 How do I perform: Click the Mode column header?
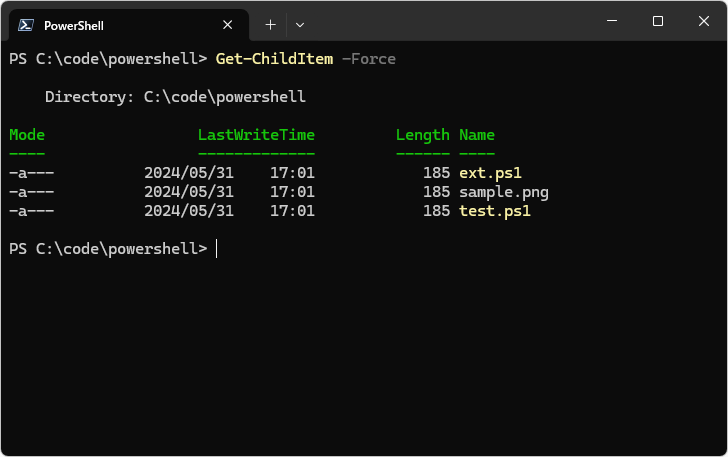pyautogui.click(x=27, y=135)
